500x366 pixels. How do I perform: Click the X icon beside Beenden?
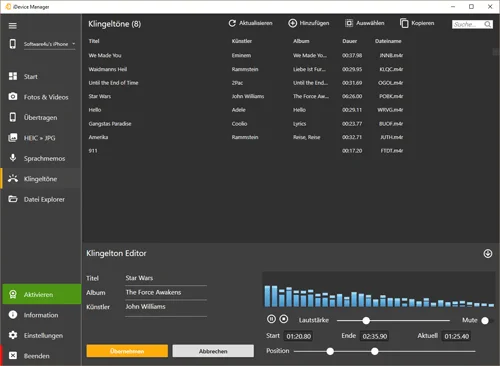(13, 355)
